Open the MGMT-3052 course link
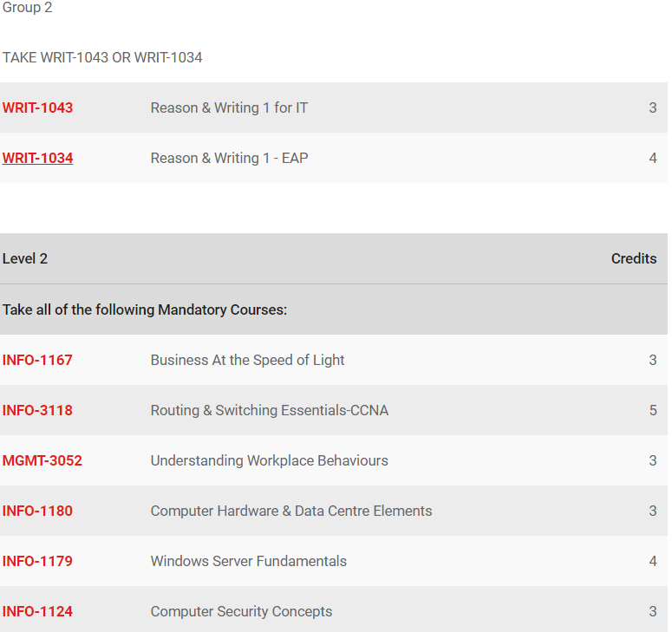672x632 pixels. point(42,460)
